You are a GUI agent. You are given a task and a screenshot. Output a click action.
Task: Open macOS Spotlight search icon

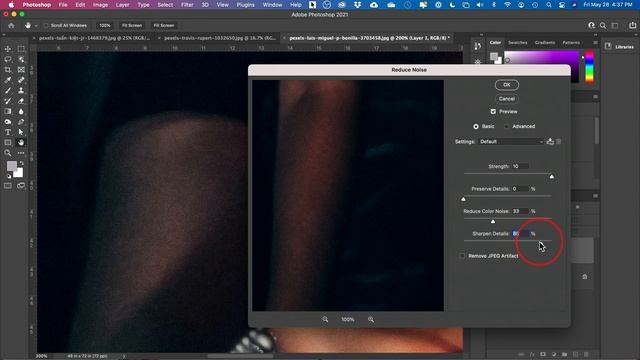549,5
